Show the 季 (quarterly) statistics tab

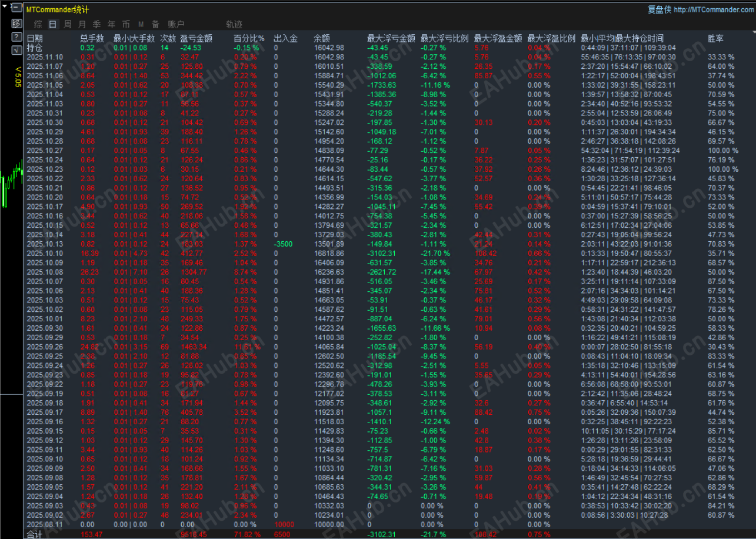point(96,24)
